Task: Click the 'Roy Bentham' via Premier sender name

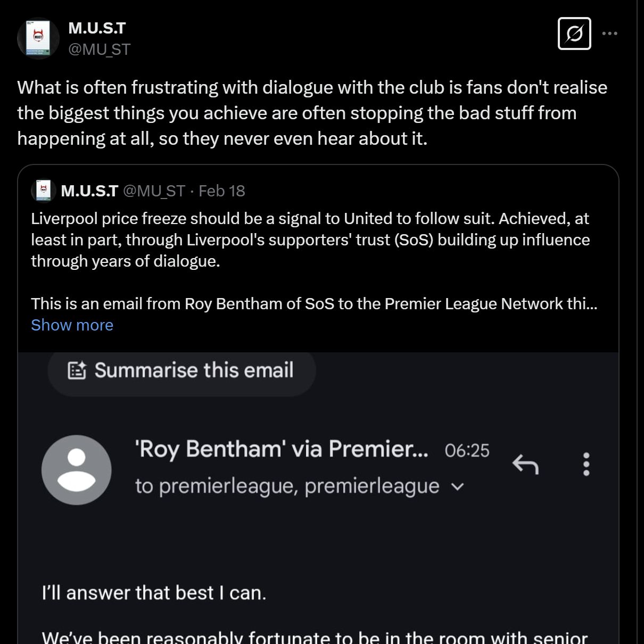Action: tap(281, 449)
